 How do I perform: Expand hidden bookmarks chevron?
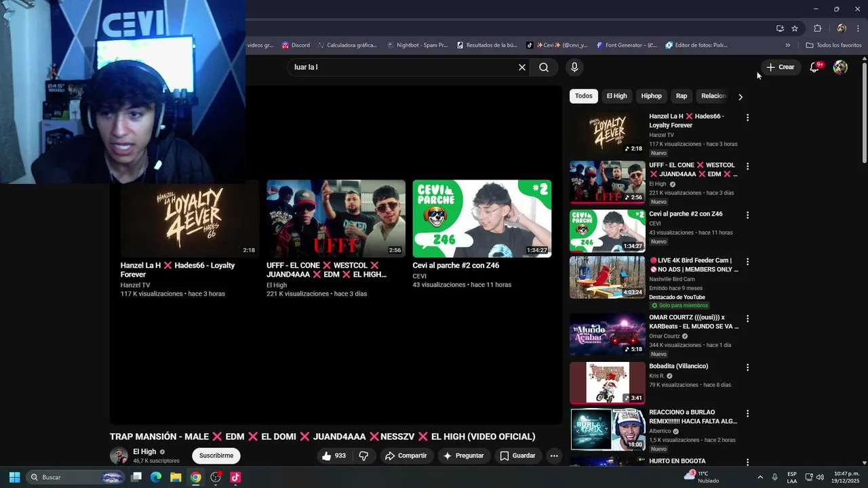pyautogui.click(x=787, y=45)
